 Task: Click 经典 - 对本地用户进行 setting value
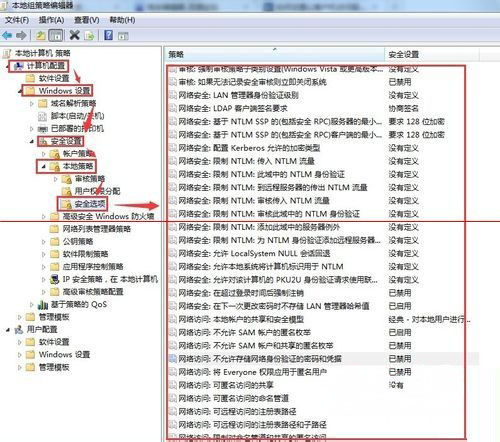click(x=429, y=319)
